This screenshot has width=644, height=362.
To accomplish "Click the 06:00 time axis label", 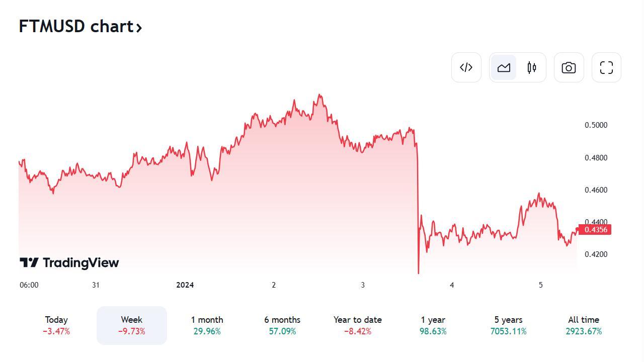I will [29, 285].
